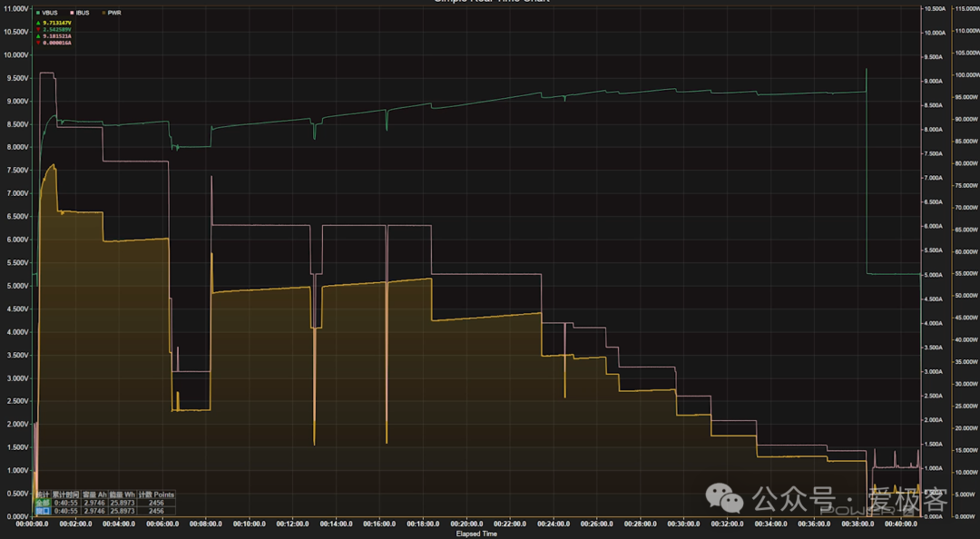Image resolution: width=980 pixels, height=539 pixels.
Task: Click the 2.500V voltage axis label
Action: 15,401
